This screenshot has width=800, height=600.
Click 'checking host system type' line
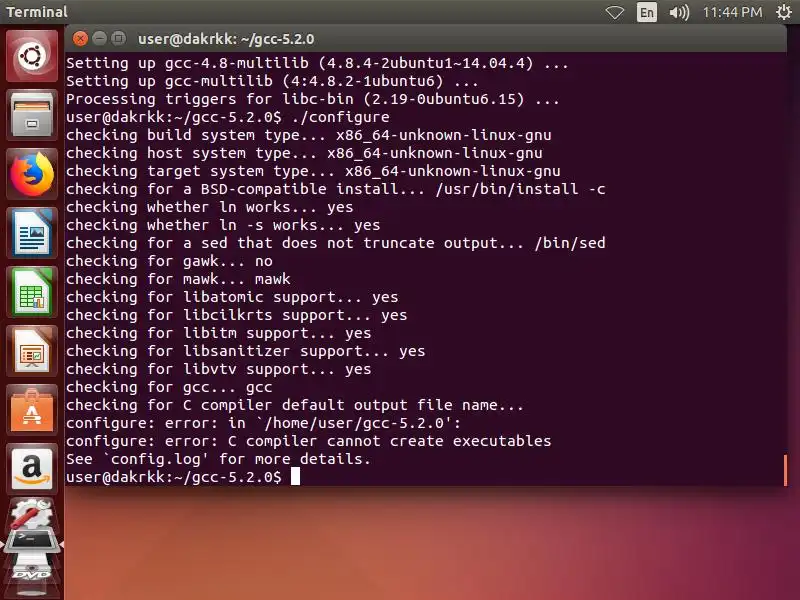tap(304, 153)
